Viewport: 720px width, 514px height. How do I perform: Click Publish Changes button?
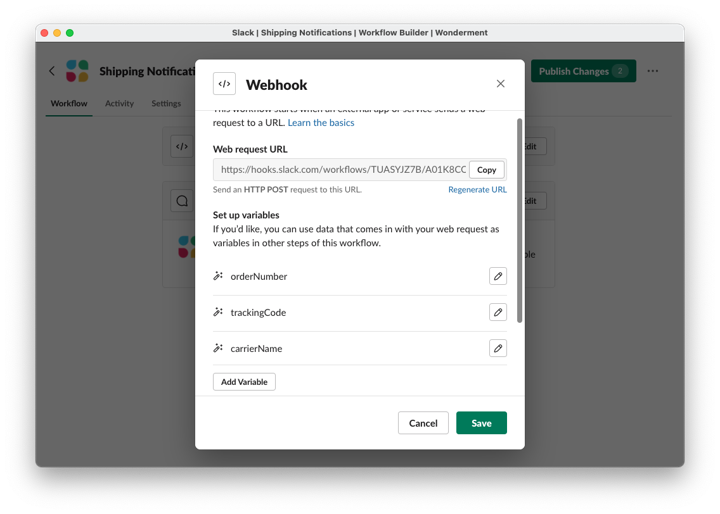pyautogui.click(x=583, y=71)
